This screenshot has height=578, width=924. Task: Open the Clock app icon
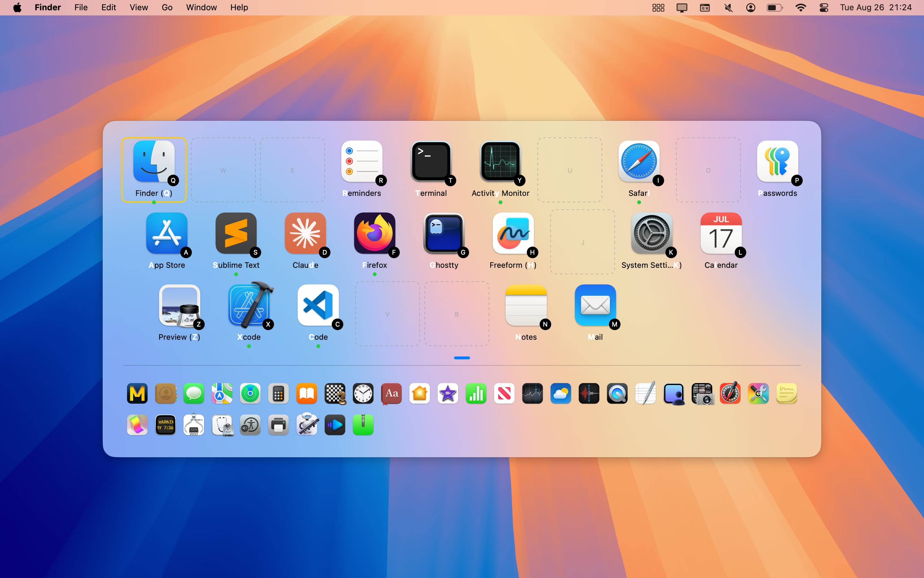pos(363,393)
